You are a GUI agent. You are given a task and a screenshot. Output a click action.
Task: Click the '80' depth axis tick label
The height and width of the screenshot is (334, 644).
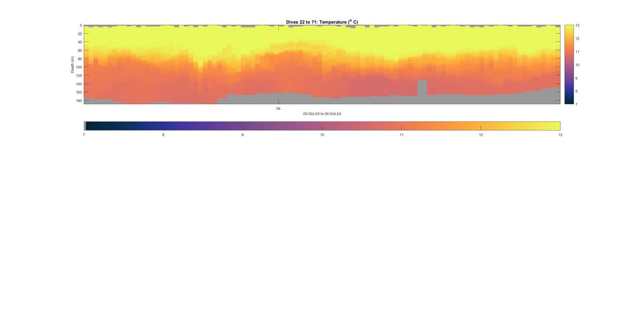point(79,59)
